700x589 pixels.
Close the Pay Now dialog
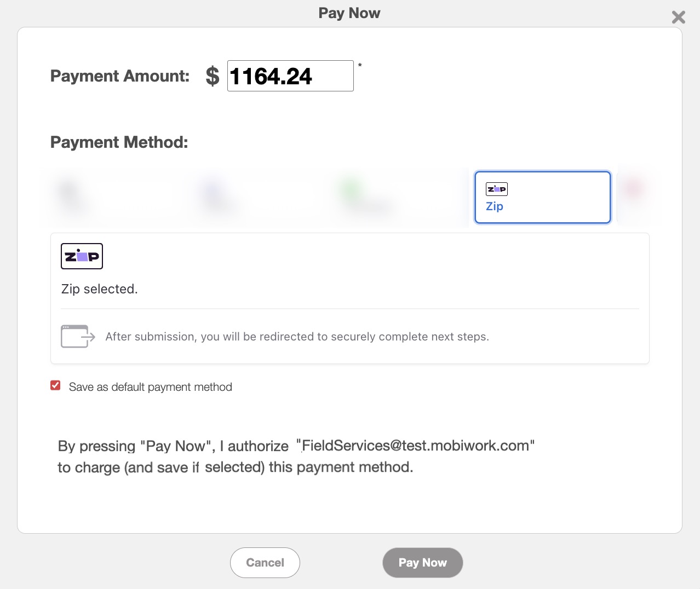(x=678, y=18)
